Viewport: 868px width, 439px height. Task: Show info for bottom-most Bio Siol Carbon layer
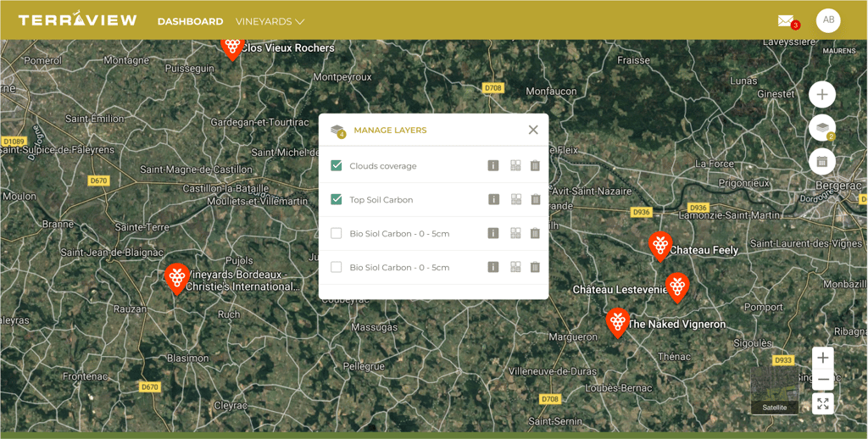493,267
